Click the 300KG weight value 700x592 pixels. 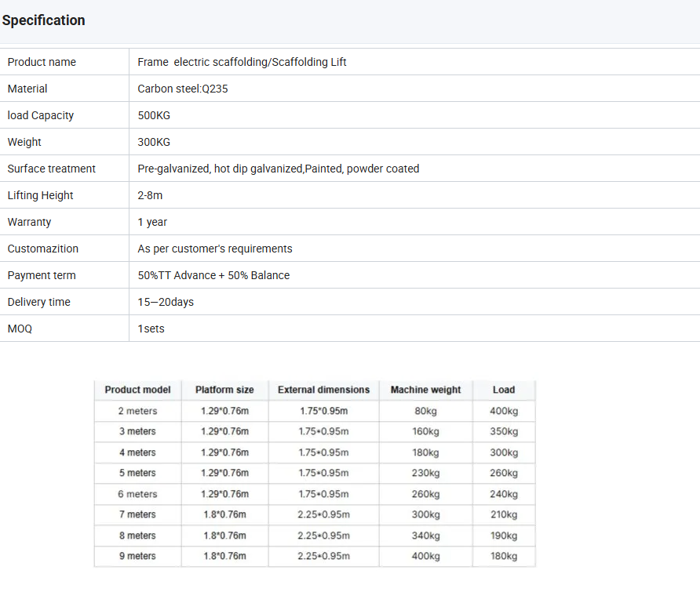pos(154,142)
